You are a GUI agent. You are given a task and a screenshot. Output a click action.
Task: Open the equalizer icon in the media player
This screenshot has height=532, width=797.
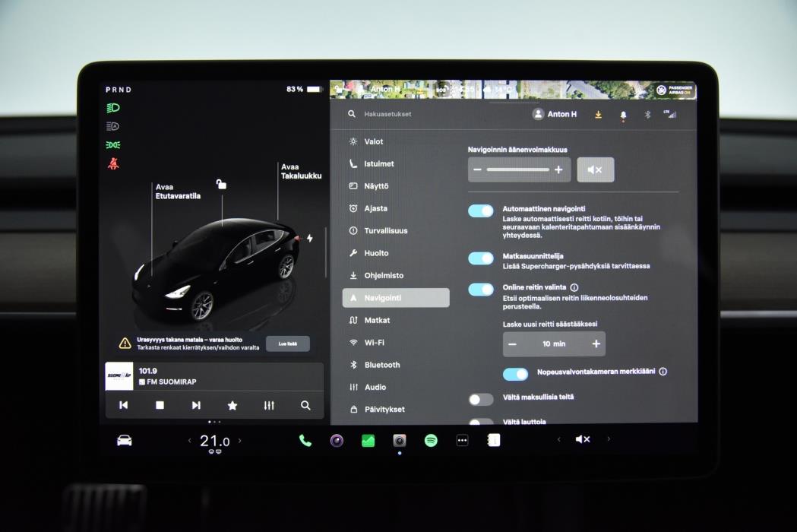pos(268,405)
